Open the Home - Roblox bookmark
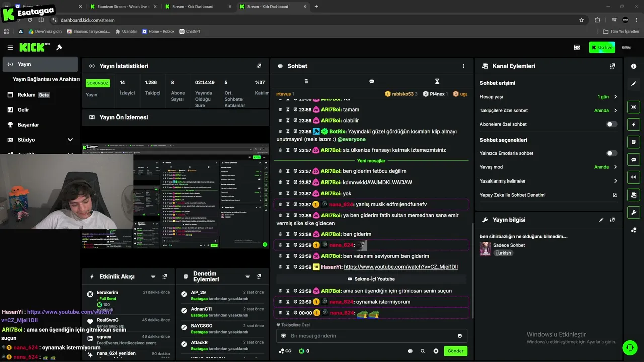 (x=158, y=31)
